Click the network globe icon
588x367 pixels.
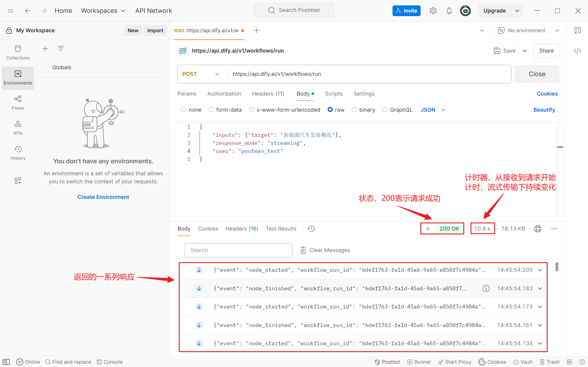[x=538, y=229]
